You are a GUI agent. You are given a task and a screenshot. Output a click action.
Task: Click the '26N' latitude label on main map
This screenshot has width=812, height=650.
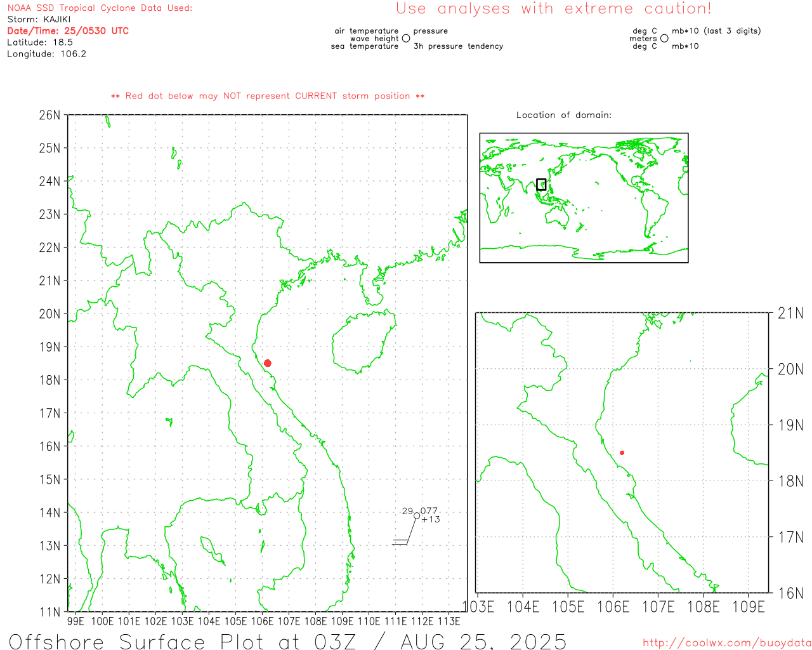click(49, 115)
